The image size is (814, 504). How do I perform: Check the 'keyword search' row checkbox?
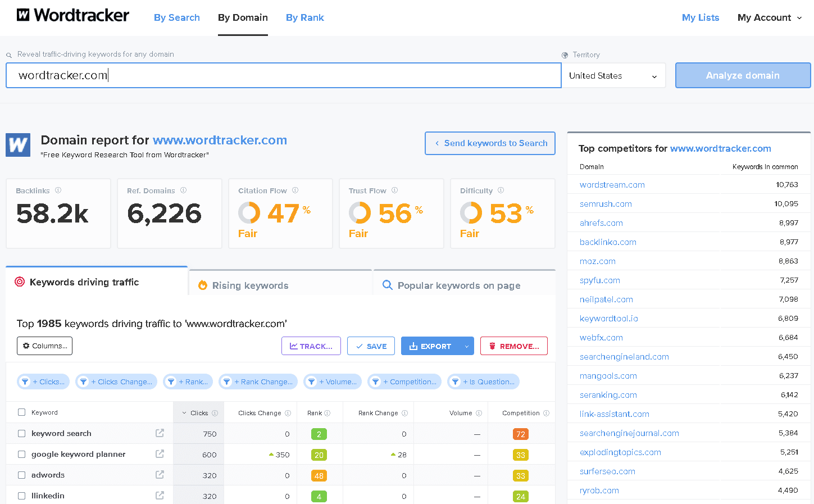(22, 433)
